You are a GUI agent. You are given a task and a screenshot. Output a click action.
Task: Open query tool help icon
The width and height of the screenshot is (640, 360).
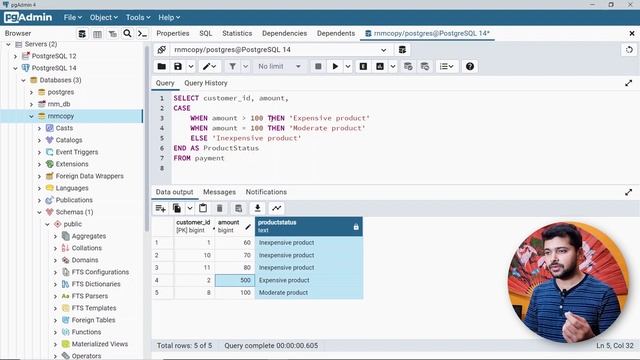pos(470,66)
